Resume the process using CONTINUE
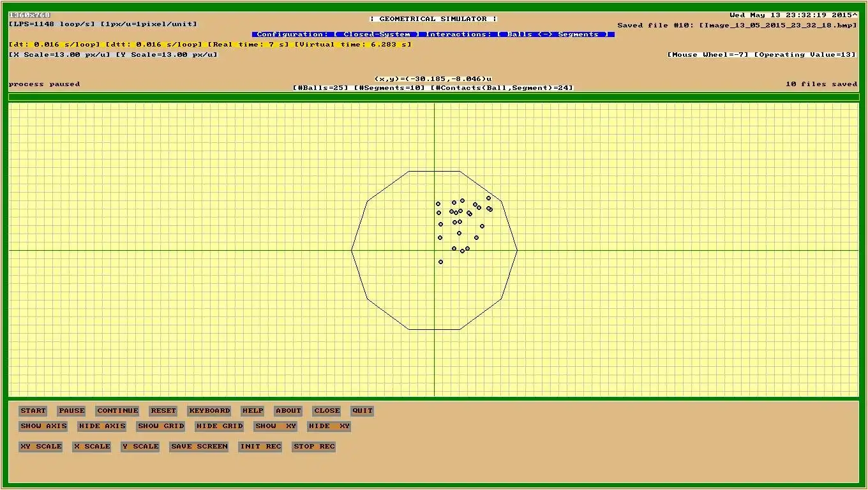The width and height of the screenshot is (868, 490). (117, 411)
